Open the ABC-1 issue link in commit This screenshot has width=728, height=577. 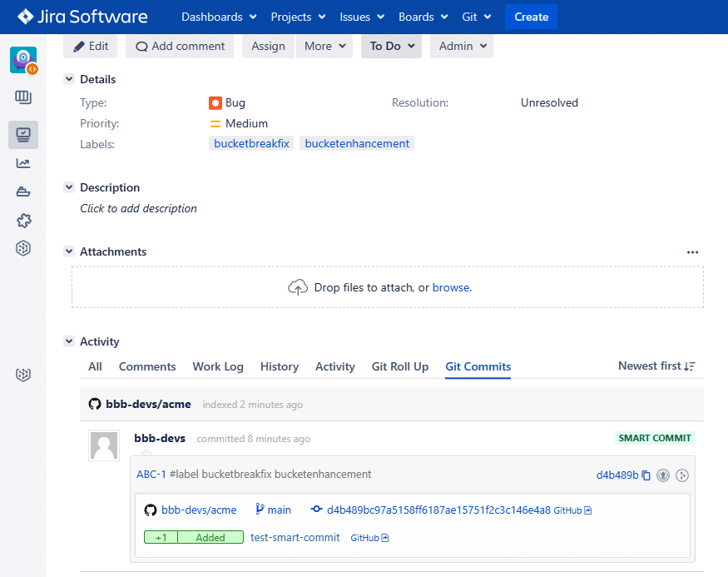[151, 475]
